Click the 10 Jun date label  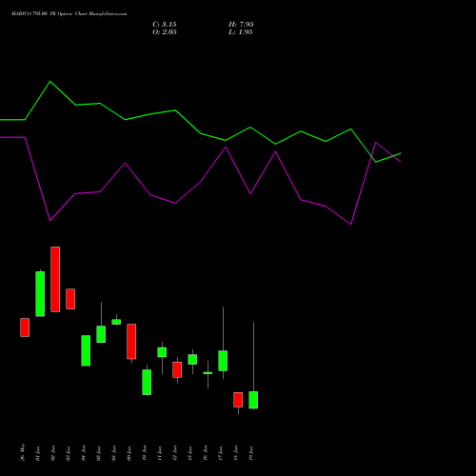point(145,453)
